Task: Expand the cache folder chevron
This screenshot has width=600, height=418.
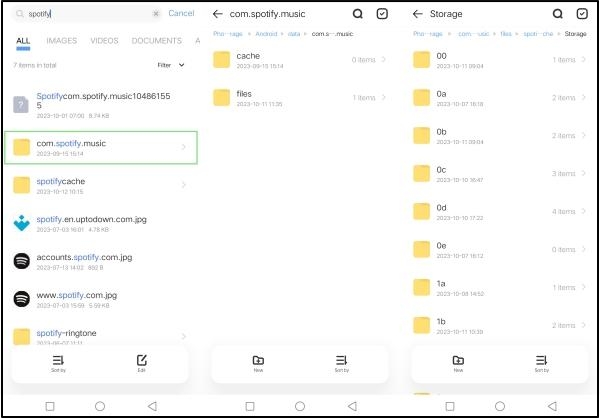Action: 384,59
